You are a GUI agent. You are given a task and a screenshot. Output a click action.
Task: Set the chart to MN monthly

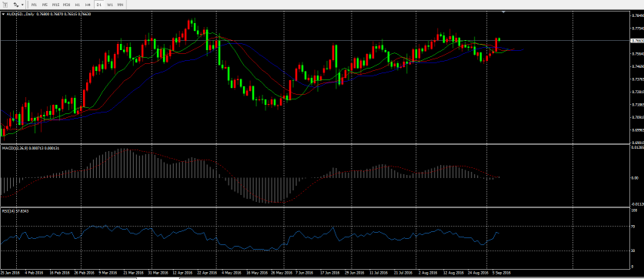click(120, 5)
